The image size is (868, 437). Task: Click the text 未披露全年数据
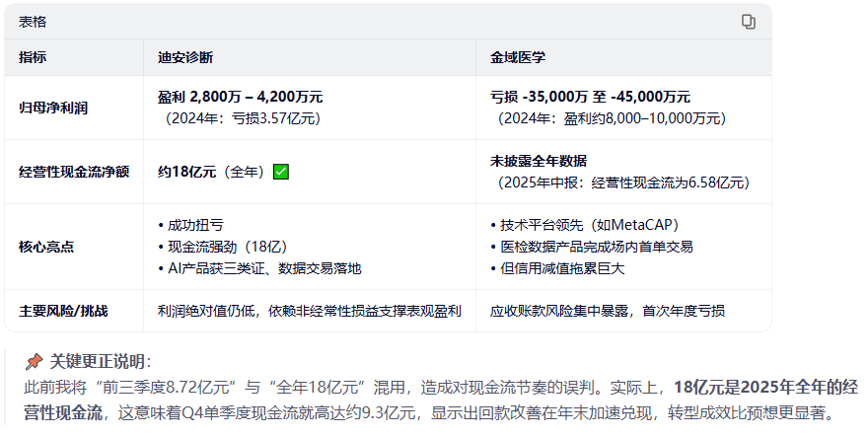pyautogui.click(x=539, y=161)
